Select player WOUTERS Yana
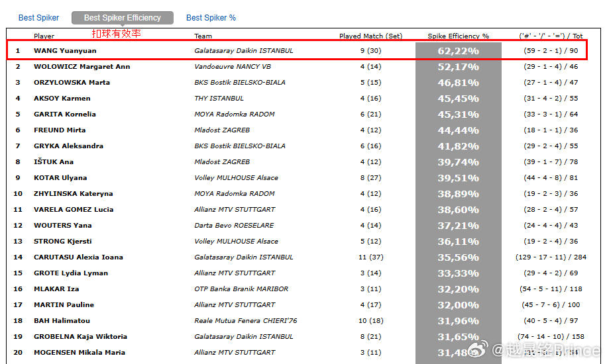607x364 pixels. (63, 225)
